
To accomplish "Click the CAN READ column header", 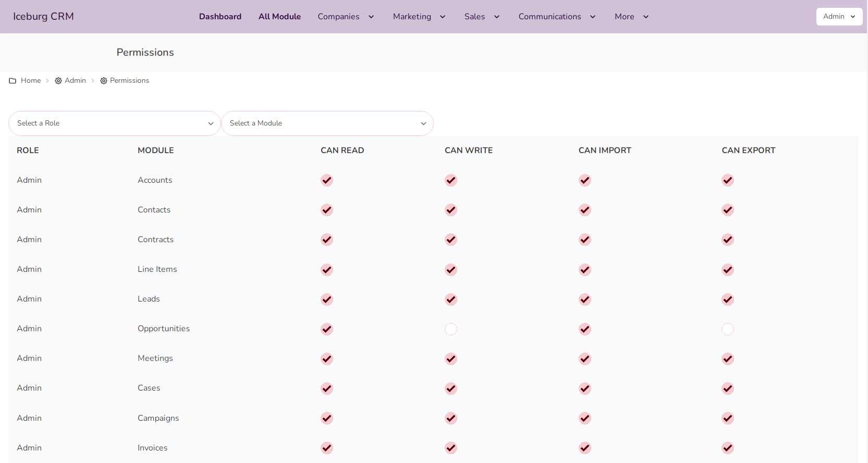I will pyautogui.click(x=343, y=150).
